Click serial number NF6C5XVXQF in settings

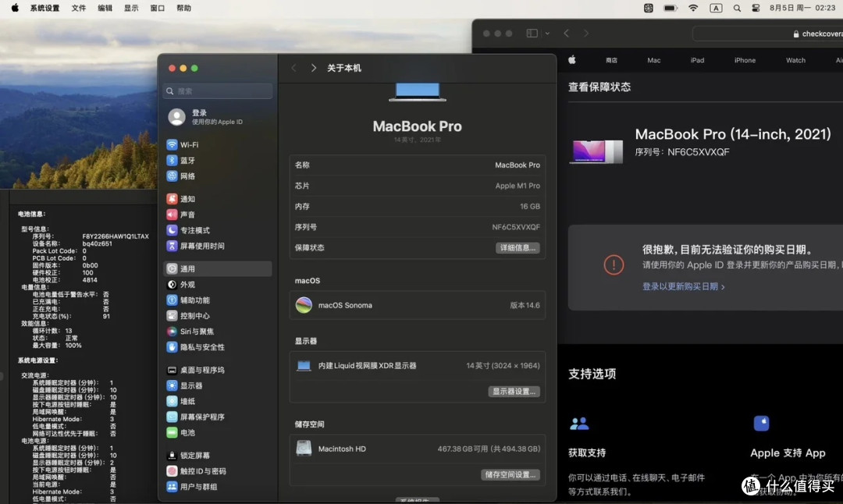516,227
